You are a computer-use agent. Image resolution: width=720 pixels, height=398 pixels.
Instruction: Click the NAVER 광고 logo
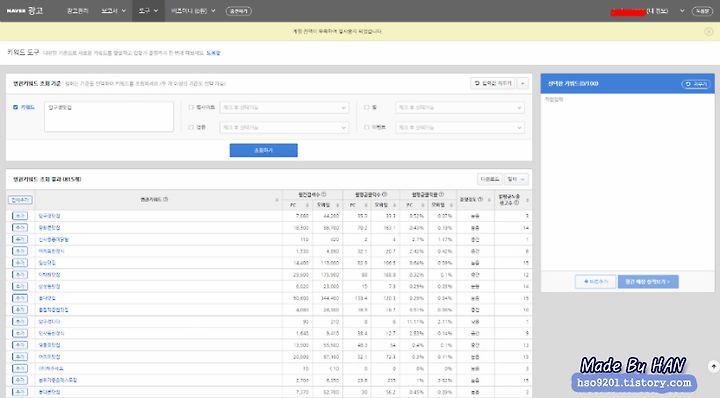[25, 11]
